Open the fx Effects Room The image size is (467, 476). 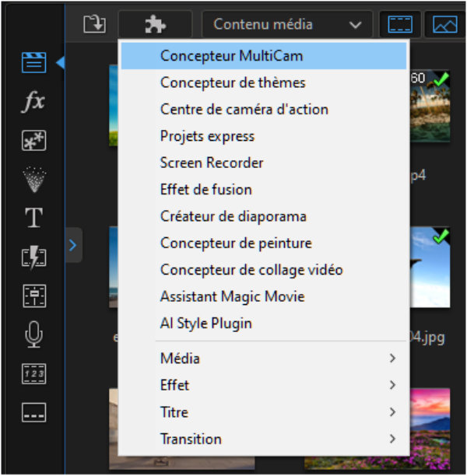33,103
